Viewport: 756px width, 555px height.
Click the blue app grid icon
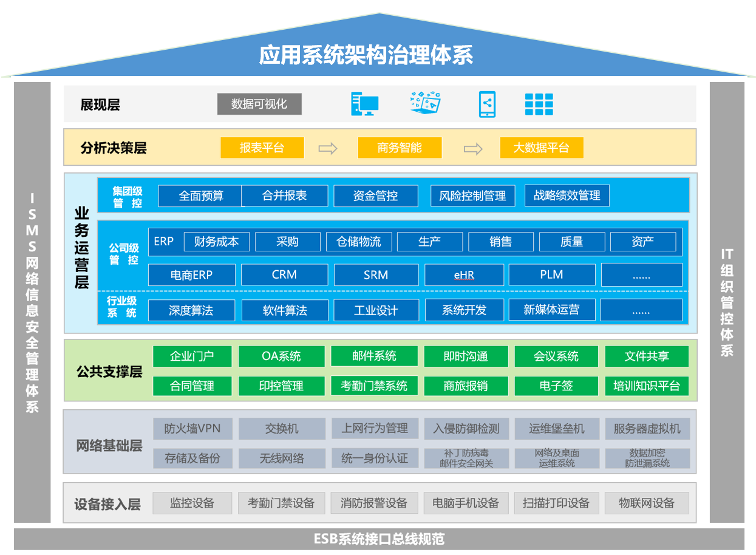(539, 104)
